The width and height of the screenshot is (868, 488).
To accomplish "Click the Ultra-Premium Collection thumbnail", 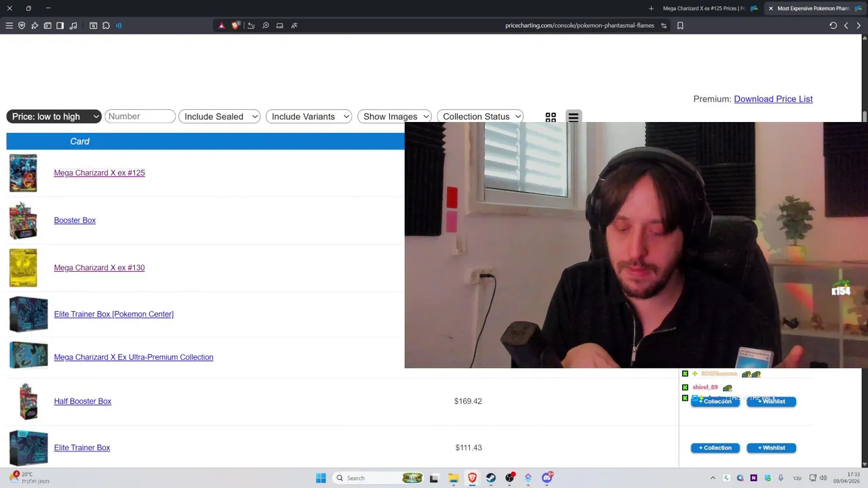I will click(28, 356).
